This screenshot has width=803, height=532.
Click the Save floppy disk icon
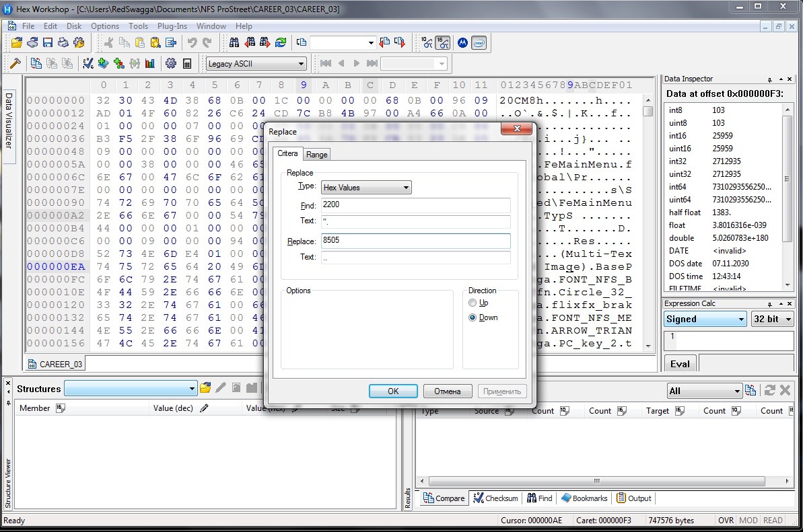(x=48, y=43)
